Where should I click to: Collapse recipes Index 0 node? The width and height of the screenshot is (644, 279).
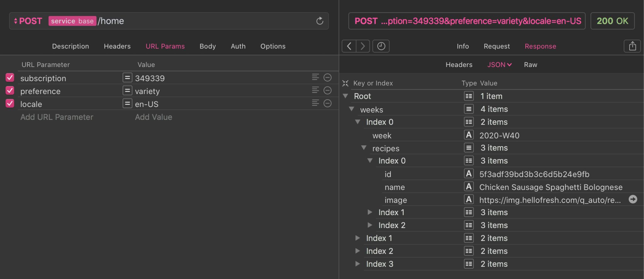370,160
